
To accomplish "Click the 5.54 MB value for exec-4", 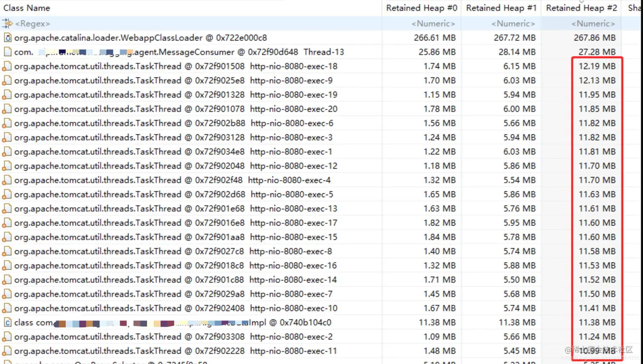I will click(519, 180).
